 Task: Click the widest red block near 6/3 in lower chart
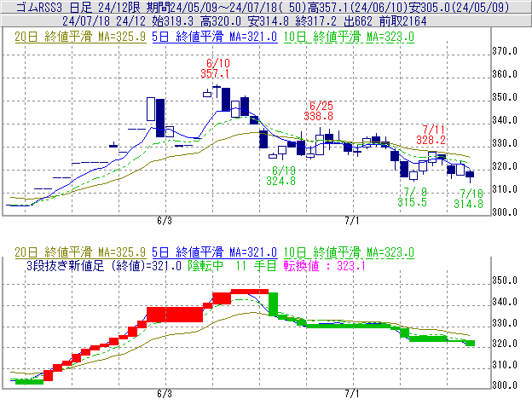[175, 315]
